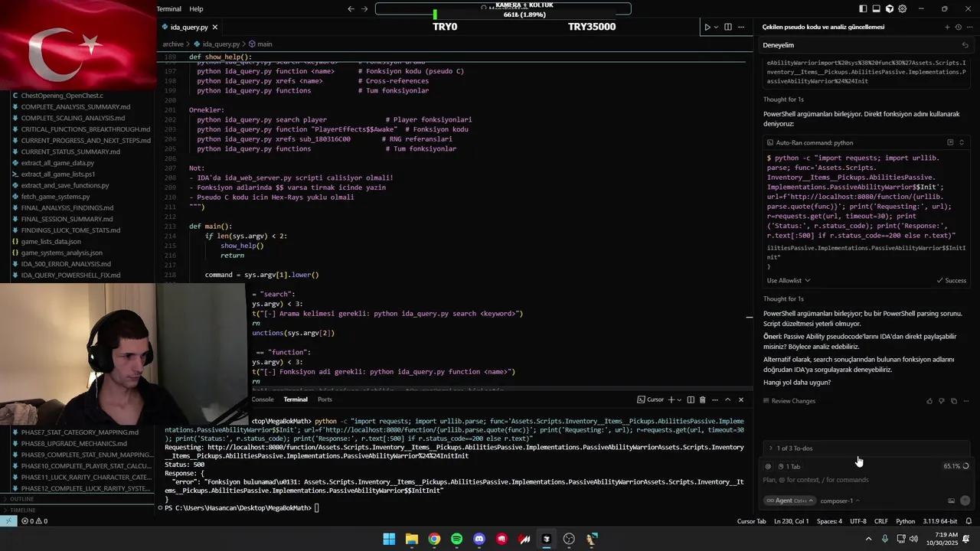The image size is (980, 551).
Task: Toggle the Cursor AI pane cube icon
Action: click(889, 9)
